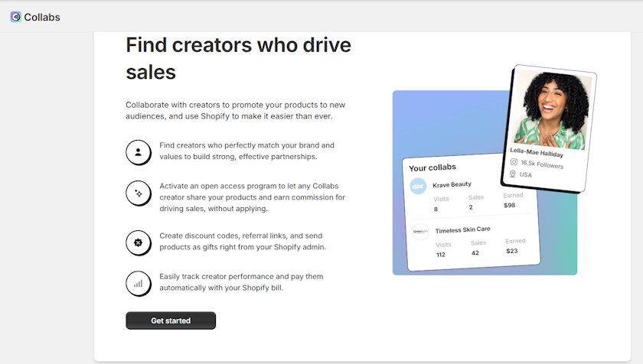Click the "Krave Beauty" brand name
643x364 pixels.
click(452, 184)
